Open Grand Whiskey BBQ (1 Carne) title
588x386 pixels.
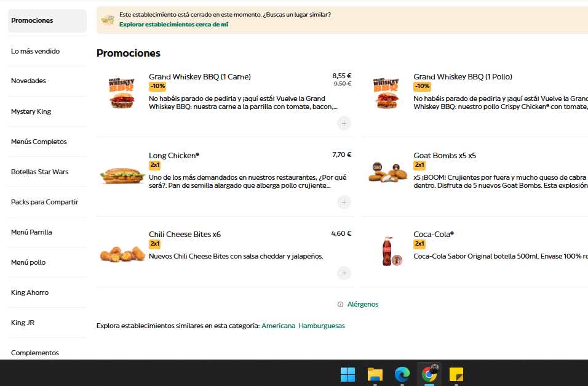(200, 76)
